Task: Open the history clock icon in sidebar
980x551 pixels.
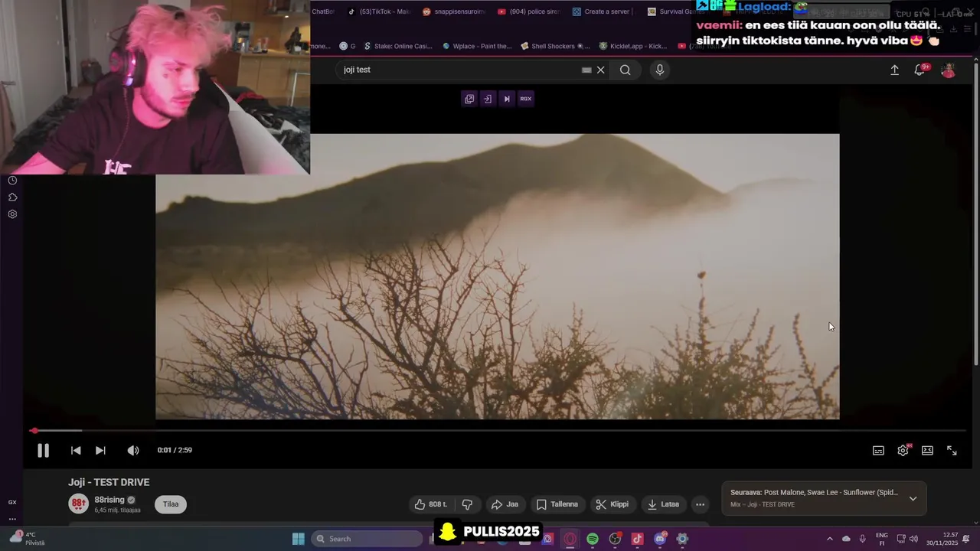Action: (x=12, y=181)
